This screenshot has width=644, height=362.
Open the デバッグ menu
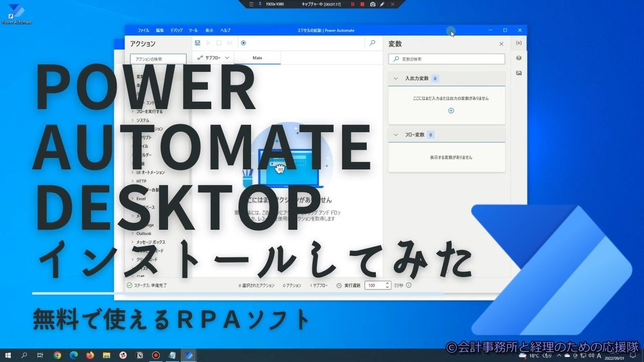click(x=177, y=30)
